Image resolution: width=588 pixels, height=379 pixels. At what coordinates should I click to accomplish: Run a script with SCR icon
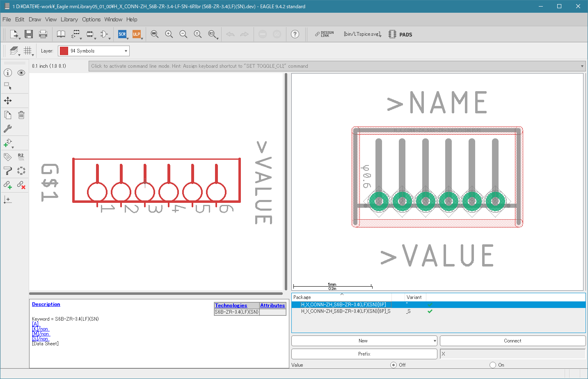click(122, 34)
